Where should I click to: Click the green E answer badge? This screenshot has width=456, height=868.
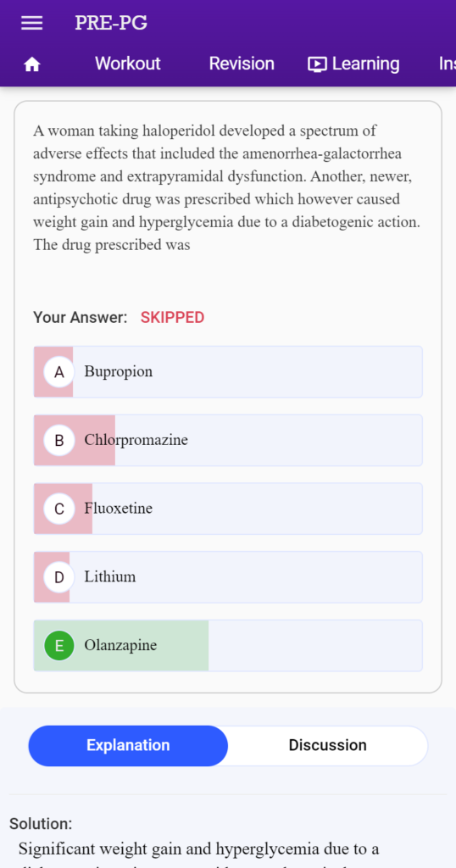(x=59, y=645)
